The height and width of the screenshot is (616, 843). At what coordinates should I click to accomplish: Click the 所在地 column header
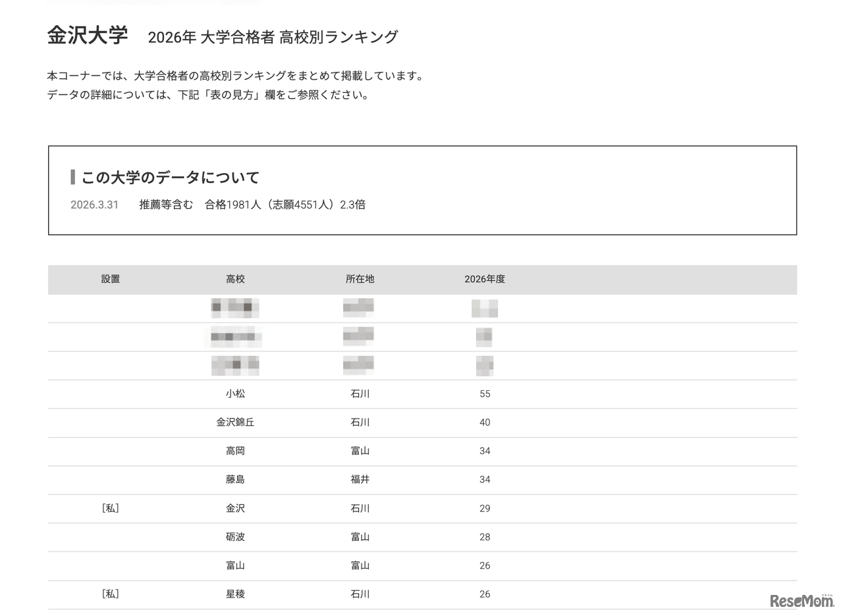[360, 279]
